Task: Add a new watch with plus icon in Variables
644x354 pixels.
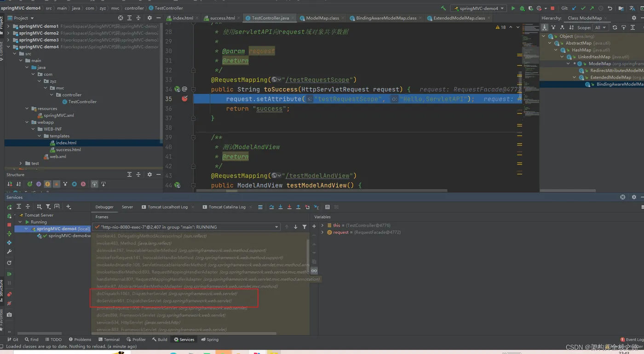Action: pos(314,226)
